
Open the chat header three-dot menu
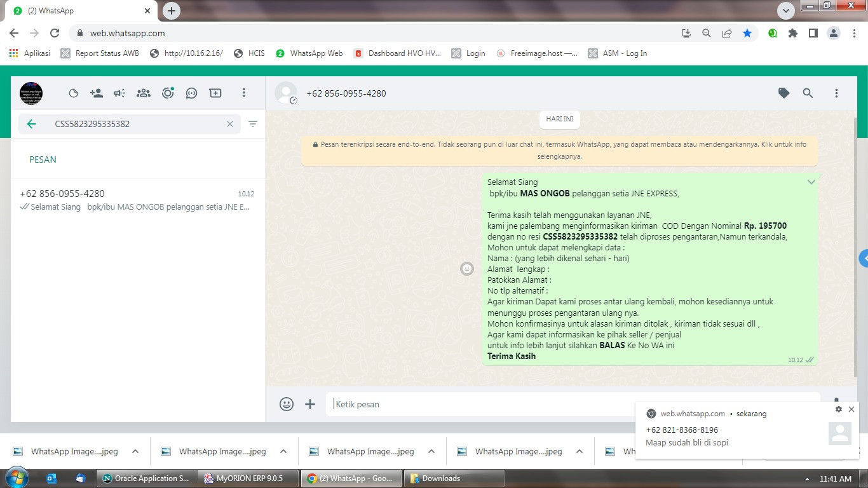coord(836,93)
